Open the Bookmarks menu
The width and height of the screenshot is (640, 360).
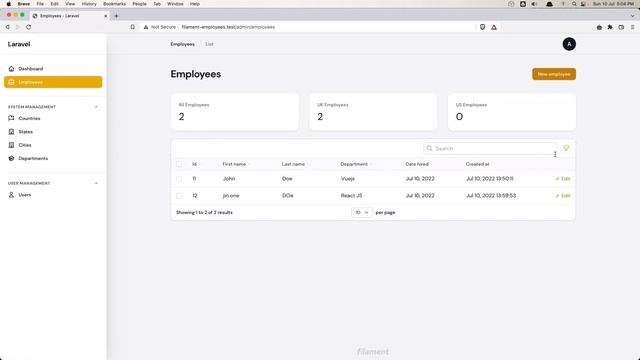pos(114,4)
